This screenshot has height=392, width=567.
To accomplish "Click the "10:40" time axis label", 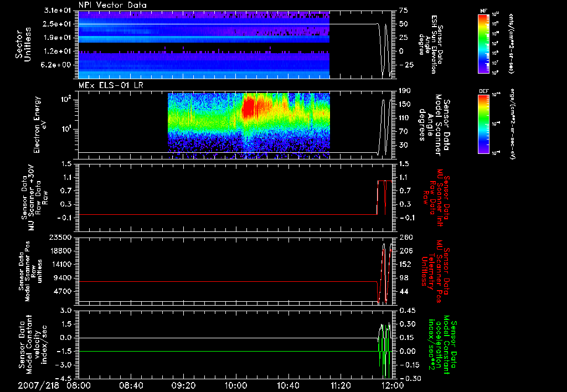I will click(x=288, y=386).
